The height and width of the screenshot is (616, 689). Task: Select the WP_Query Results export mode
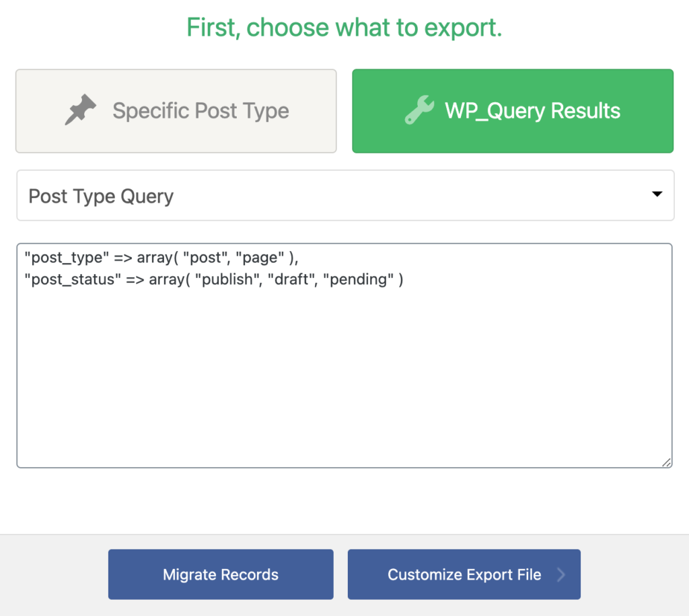[x=513, y=110]
